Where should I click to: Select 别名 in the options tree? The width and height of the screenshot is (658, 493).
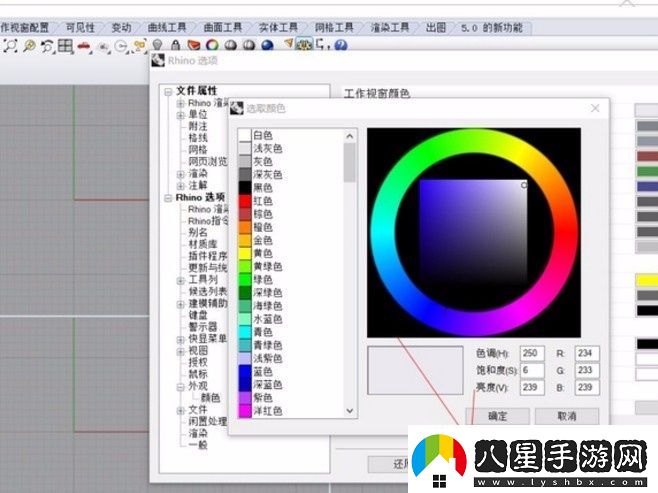[x=198, y=232]
